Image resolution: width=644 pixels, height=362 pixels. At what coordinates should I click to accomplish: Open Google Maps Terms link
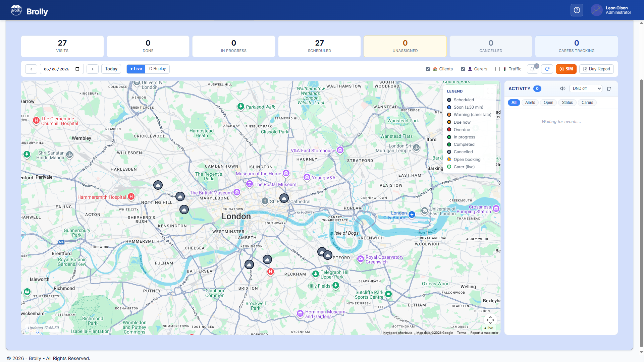[x=462, y=333]
